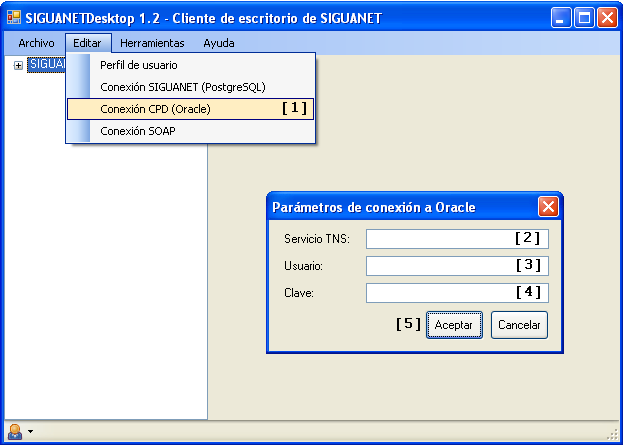The width and height of the screenshot is (623, 445).
Task: Maximize the SIGUANETDesktop window
Action: click(584, 18)
